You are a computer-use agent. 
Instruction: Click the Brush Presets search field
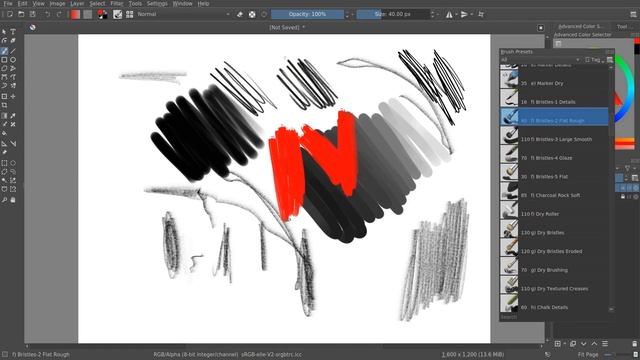556,317
